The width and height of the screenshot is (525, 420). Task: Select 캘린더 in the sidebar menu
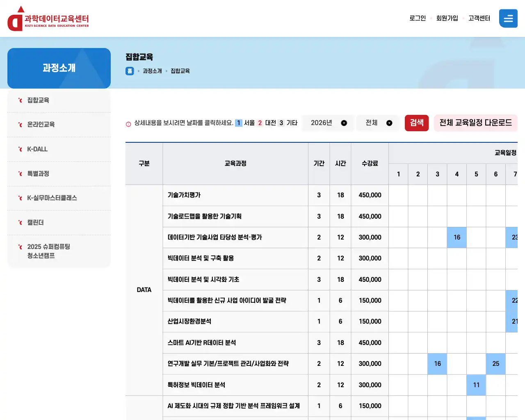59,223
